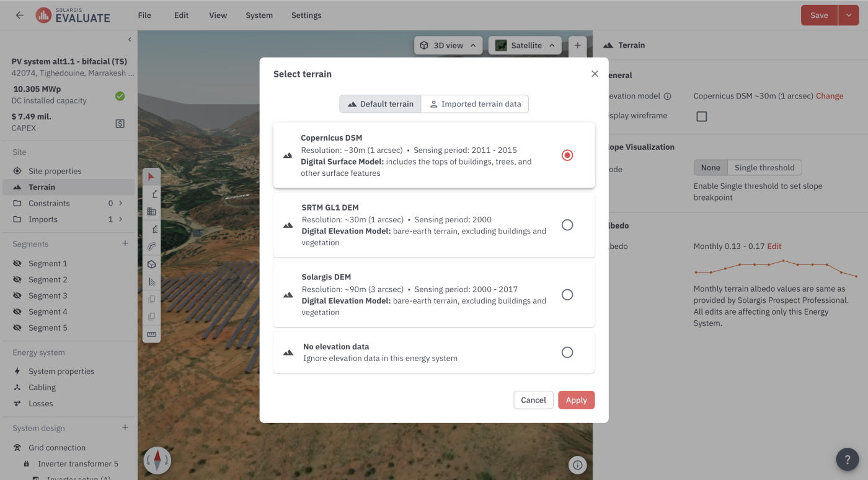The width and height of the screenshot is (868, 480).
Task: Open Cabling in sidebar
Action: point(68,388)
